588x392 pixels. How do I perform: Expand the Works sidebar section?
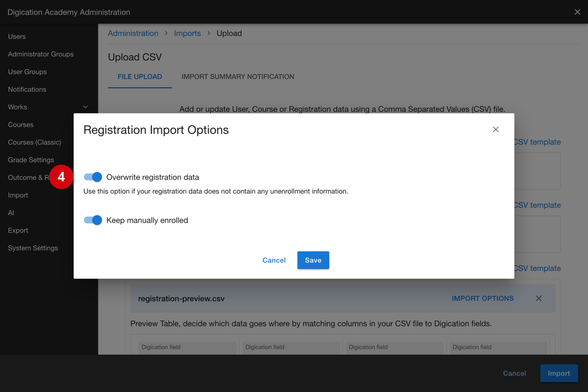[85, 107]
